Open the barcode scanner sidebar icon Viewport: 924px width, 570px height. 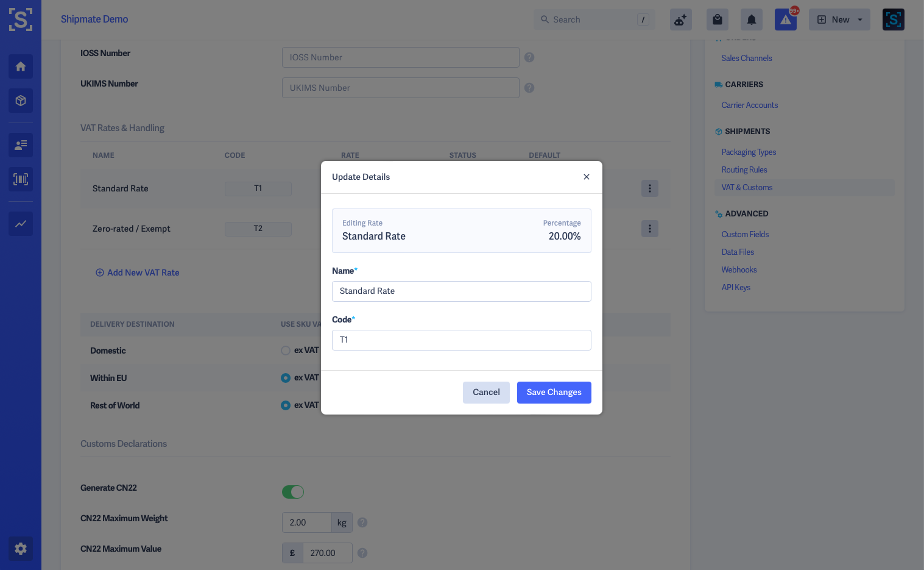click(21, 179)
